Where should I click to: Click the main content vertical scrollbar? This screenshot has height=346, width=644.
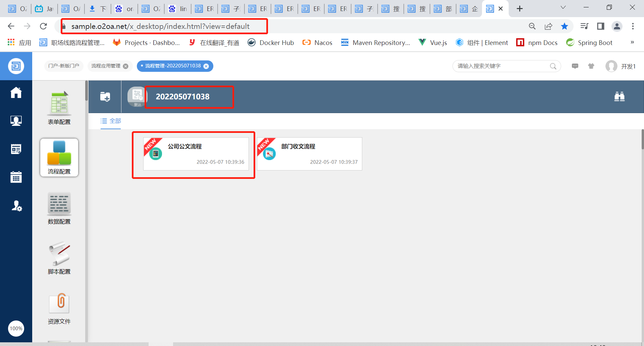pyautogui.click(x=642, y=139)
